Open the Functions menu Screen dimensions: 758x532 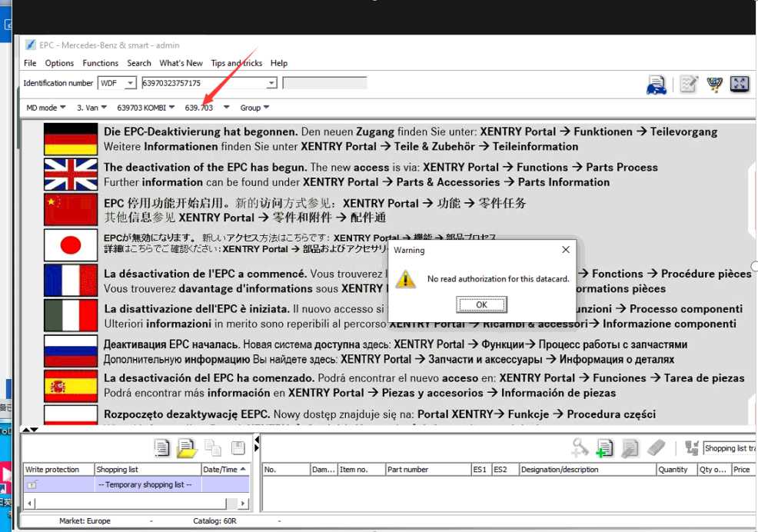coord(101,63)
